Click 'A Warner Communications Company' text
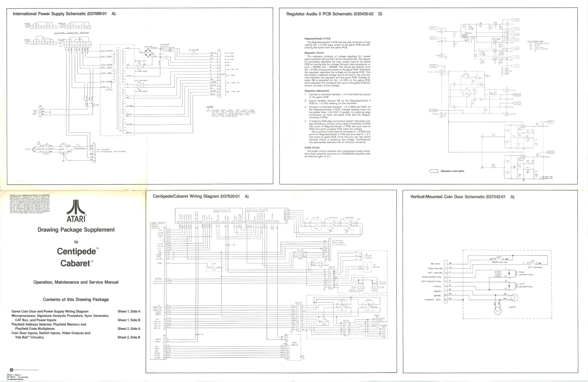Screen dimensions: 588x382 pyautogui.click(x=26, y=370)
